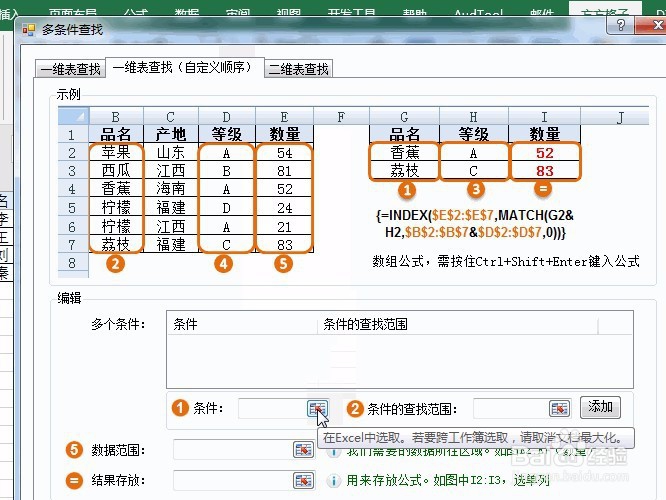
Task: Click cell 海南 in 产地 column
Action: coord(171,189)
